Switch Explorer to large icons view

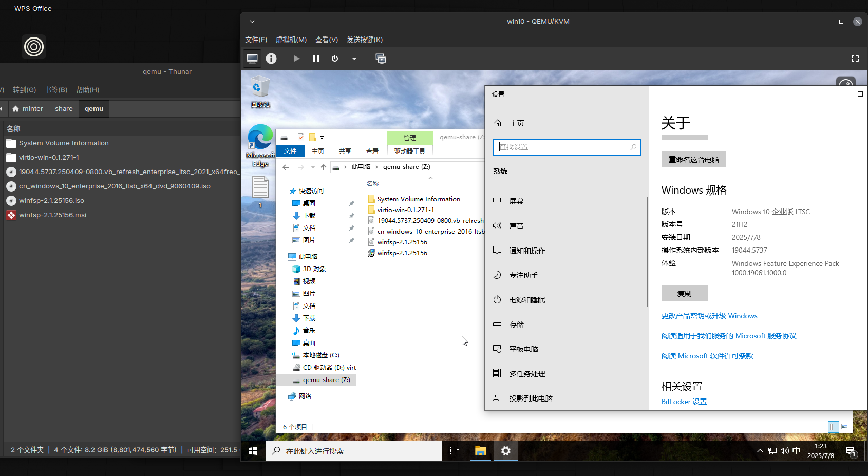[845, 427]
